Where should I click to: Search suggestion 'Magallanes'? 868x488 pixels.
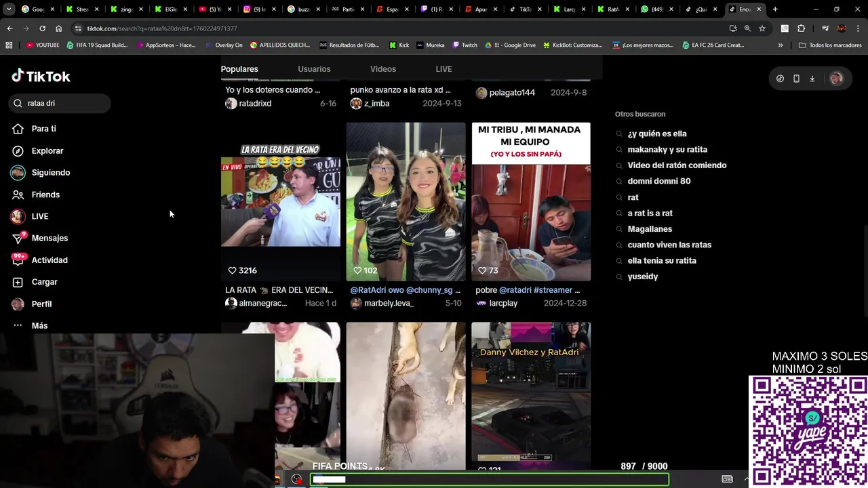click(x=650, y=229)
